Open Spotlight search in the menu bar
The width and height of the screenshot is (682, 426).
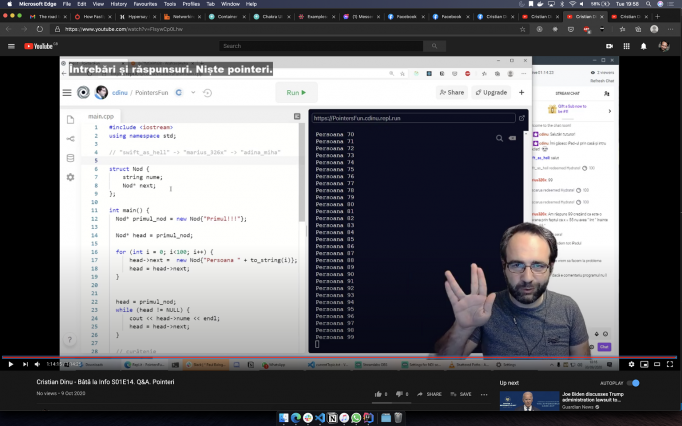pyautogui.click(x=649, y=4)
